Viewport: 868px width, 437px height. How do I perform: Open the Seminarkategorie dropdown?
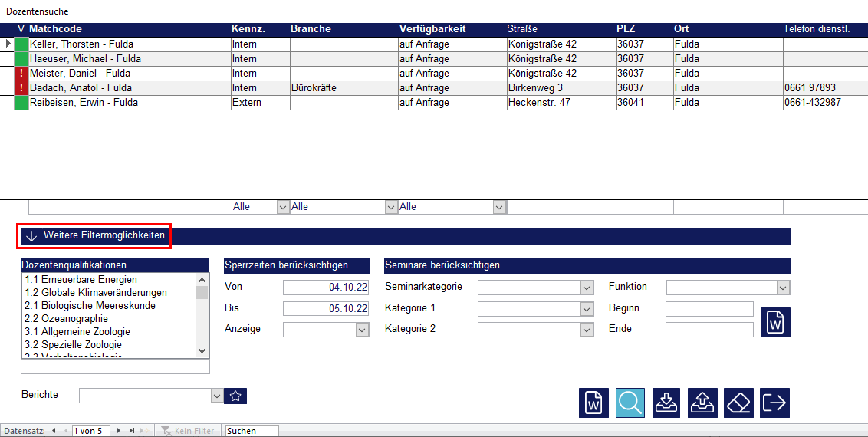point(587,287)
